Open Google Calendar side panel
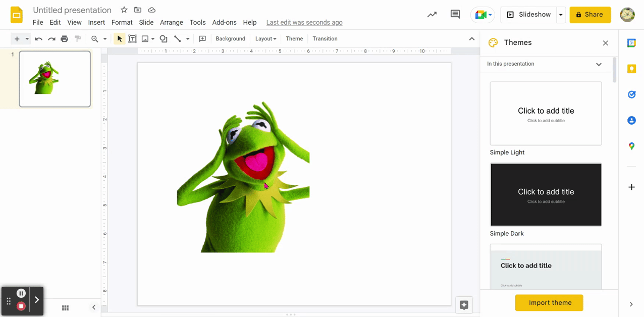Image resolution: width=644 pixels, height=317 pixels. pyautogui.click(x=631, y=43)
